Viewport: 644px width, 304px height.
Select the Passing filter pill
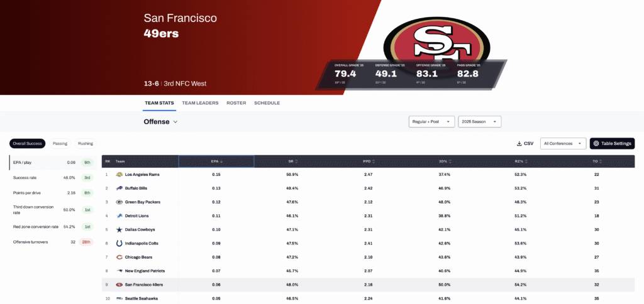60,144
